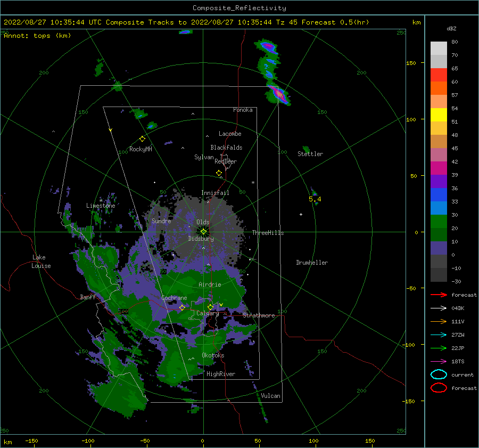Select the Limestone label
479x448 pixels.
click(101, 206)
